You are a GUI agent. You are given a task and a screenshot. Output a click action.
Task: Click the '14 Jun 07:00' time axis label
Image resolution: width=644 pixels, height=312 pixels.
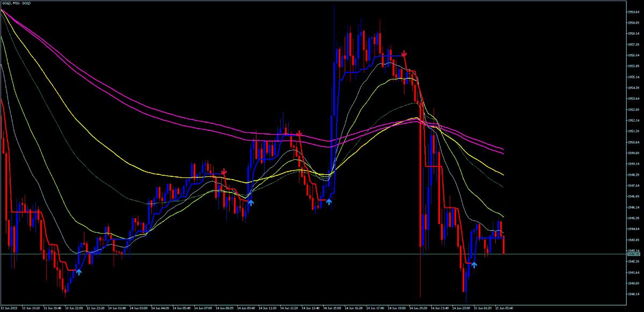click(203, 308)
